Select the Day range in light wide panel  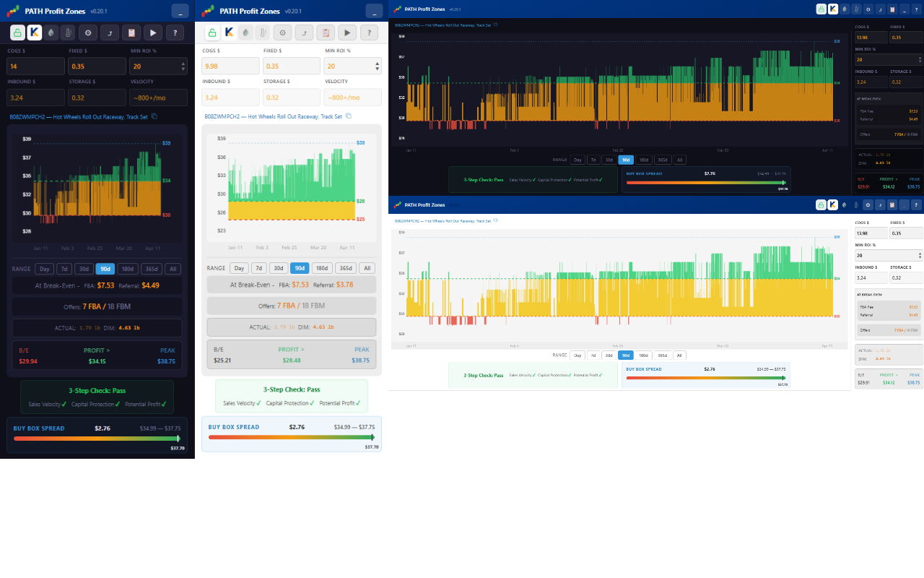577,355
